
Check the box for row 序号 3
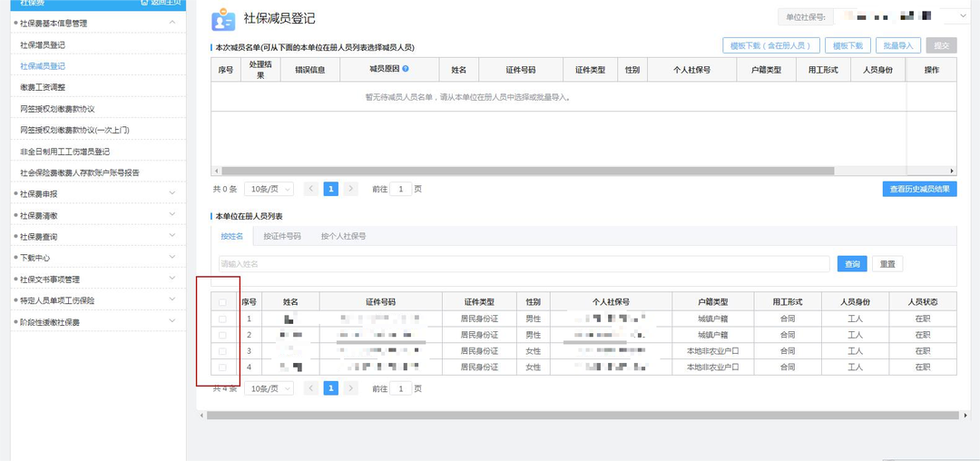(222, 352)
